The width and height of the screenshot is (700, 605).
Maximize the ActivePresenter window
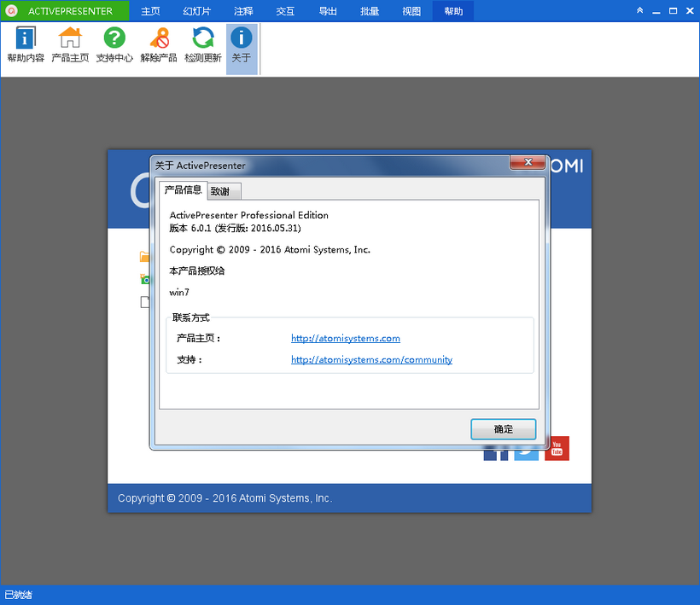click(673, 11)
